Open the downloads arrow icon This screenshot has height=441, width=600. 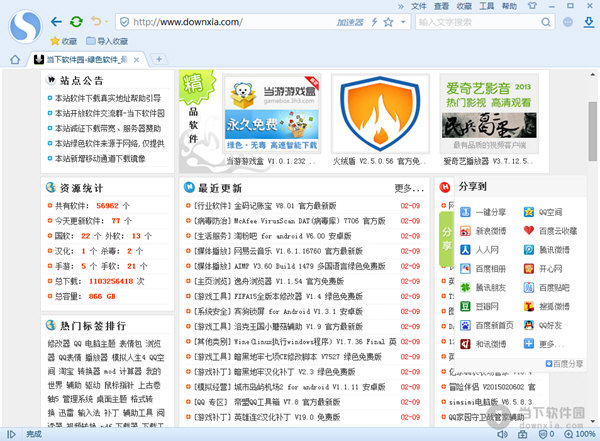[589, 22]
